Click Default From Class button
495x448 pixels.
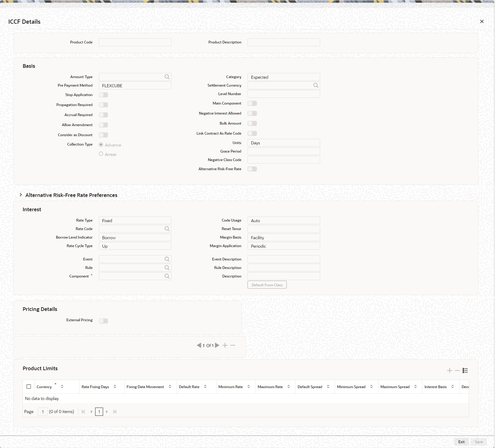(267, 285)
